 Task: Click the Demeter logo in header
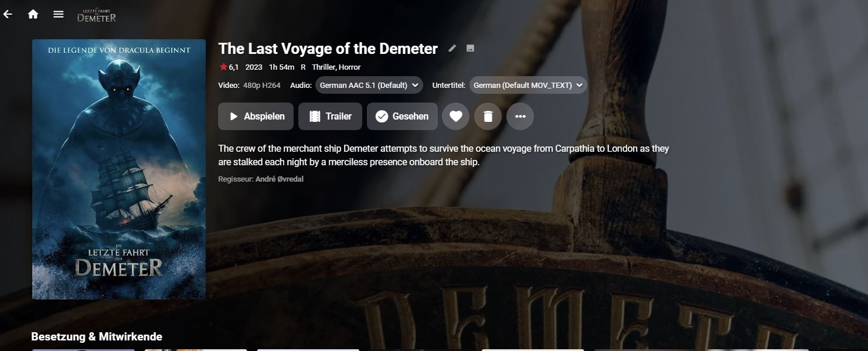point(97,14)
